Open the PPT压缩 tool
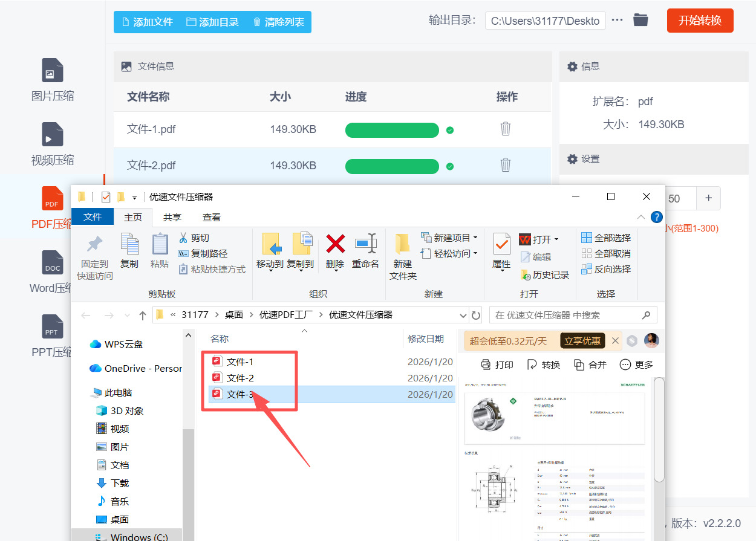Screen dimensions: 756x541 coord(52,335)
